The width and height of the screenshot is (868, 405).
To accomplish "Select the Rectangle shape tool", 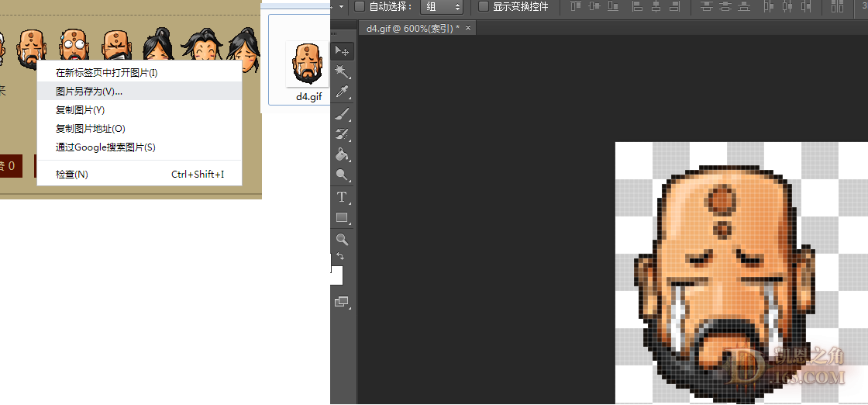I will coord(342,218).
